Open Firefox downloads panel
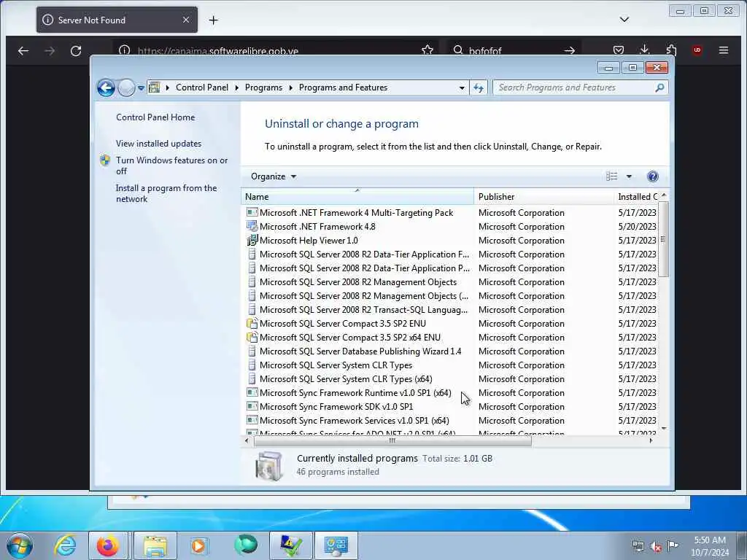The width and height of the screenshot is (747, 560). point(645,50)
